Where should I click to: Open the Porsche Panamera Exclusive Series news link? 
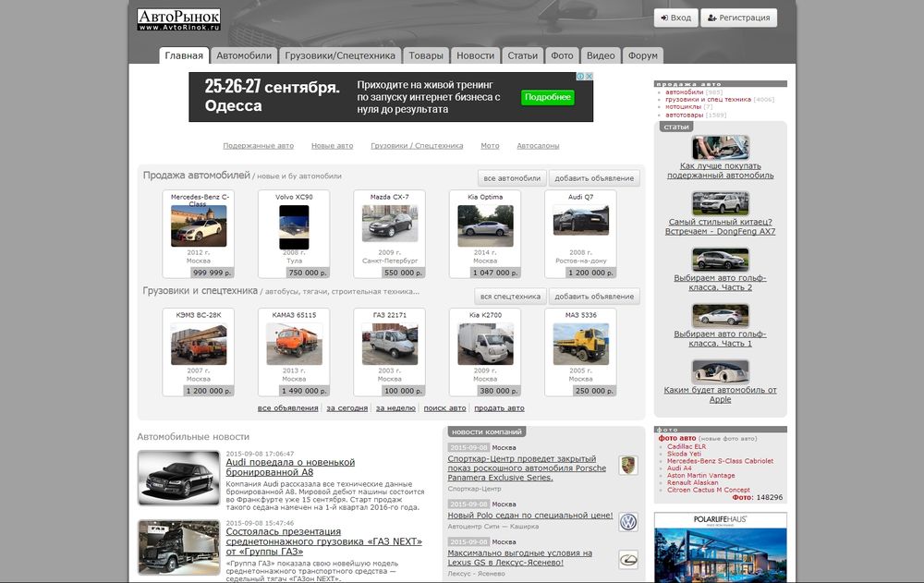[527, 468]
